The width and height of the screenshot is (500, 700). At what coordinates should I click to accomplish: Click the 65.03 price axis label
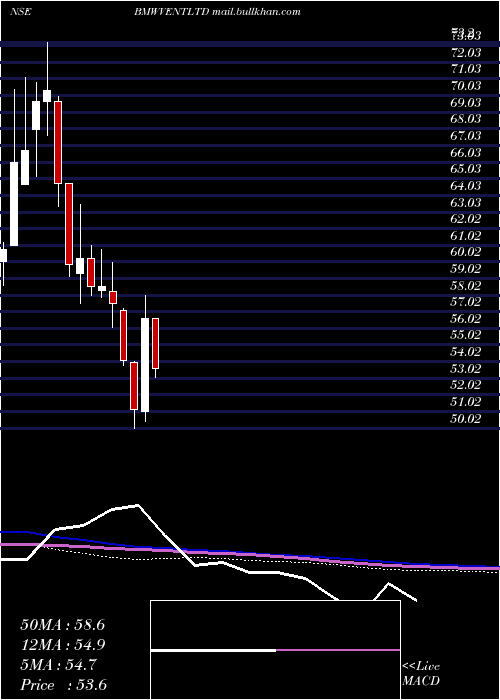pyautogui.click(x=466, y=169)
